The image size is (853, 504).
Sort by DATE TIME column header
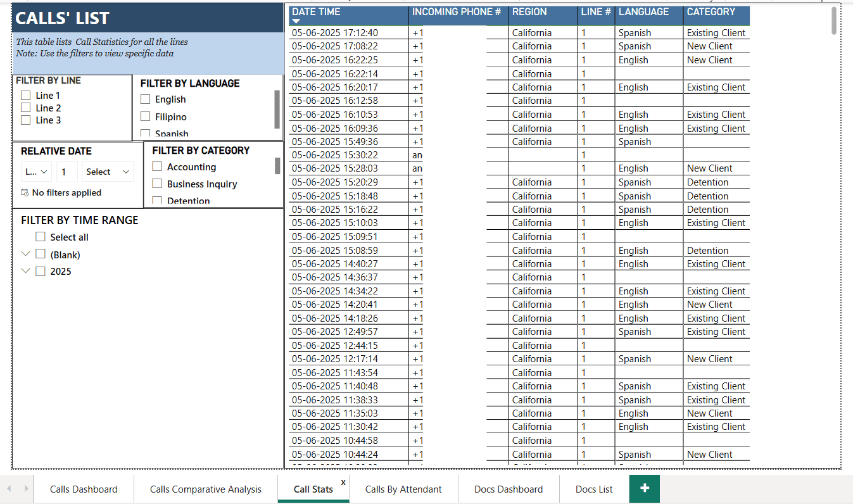click(316, 11)
